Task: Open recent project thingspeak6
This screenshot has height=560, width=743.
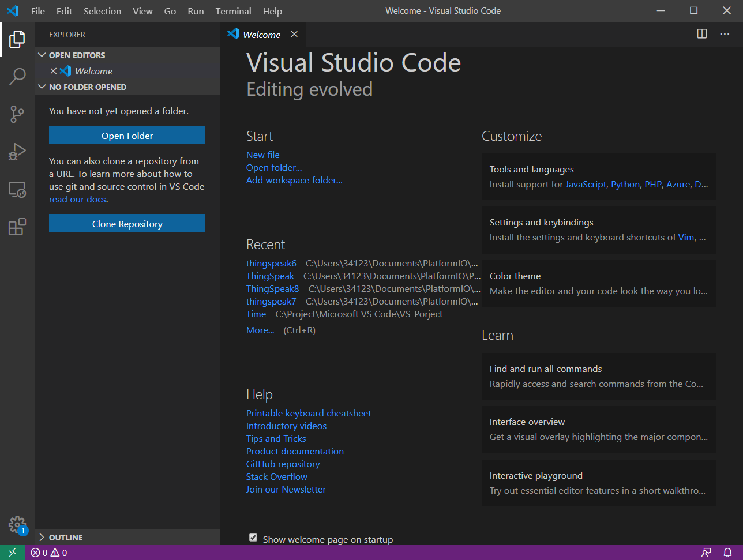Action: click(271, 263)
